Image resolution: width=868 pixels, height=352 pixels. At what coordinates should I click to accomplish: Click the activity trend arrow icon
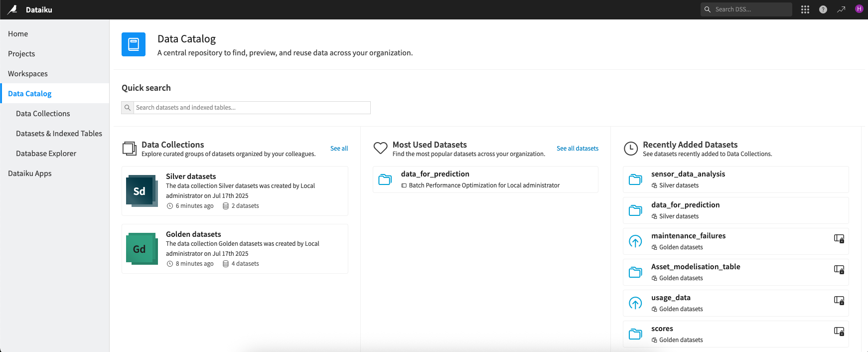[x=841, y=9]
